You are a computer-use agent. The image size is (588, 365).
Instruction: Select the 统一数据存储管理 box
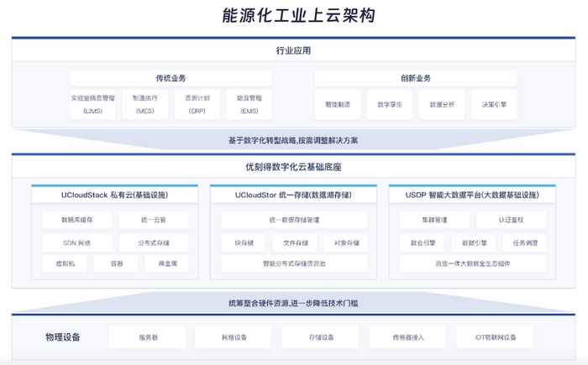point(294,220)
